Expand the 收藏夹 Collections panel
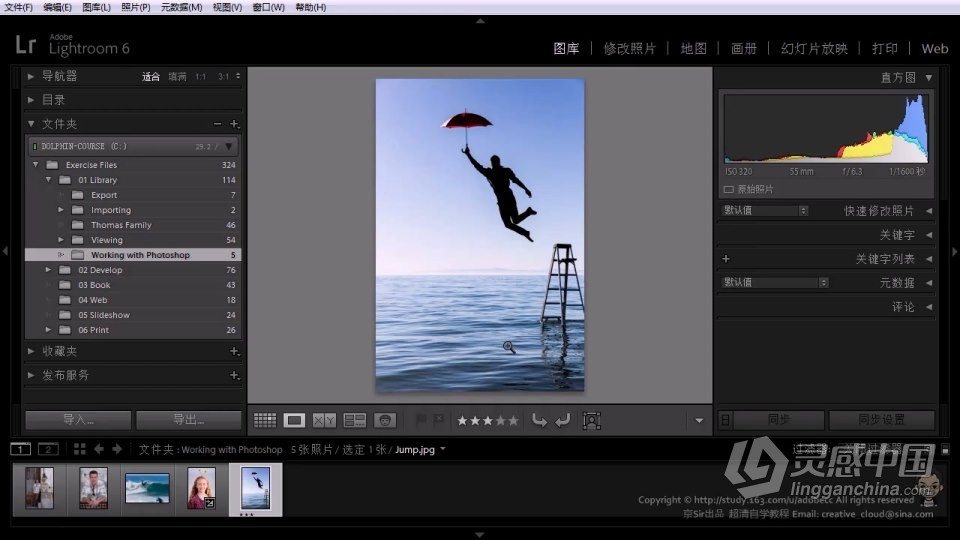The image size is (960, 540). 31,351
